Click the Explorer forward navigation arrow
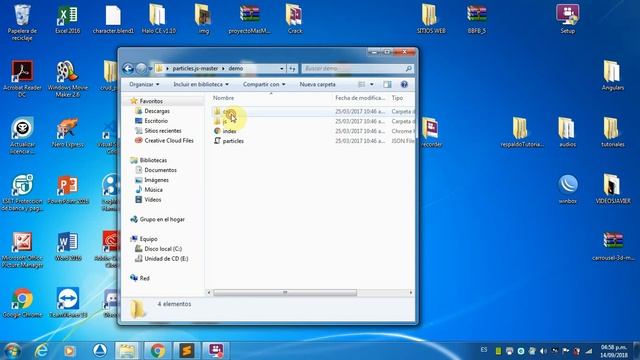Viewport: 640px width, 360px height. (x=141, y=69)
